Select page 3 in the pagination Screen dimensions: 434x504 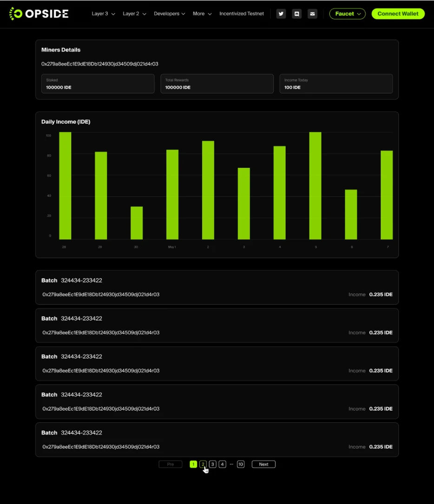coord(213,464)
